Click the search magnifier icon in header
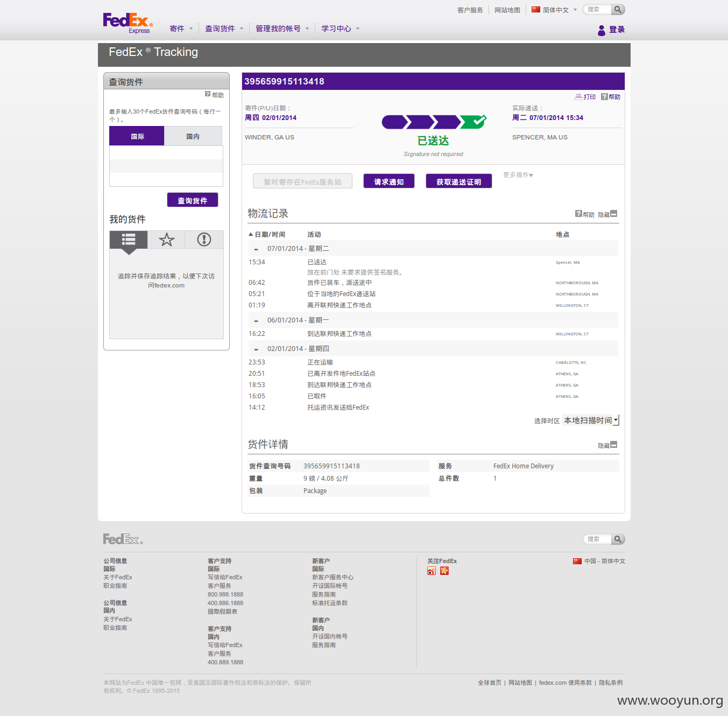This screenshot has width=728, height=716. pos(618,10)
